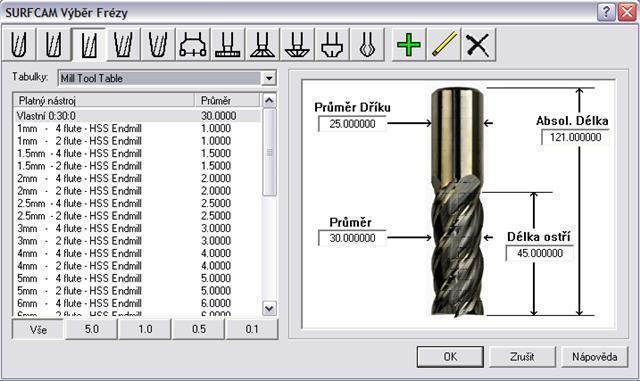Toggle the 5.0 increment filter
The width and height of the screenshot is (640, 381).
click(x=92, y=329)
